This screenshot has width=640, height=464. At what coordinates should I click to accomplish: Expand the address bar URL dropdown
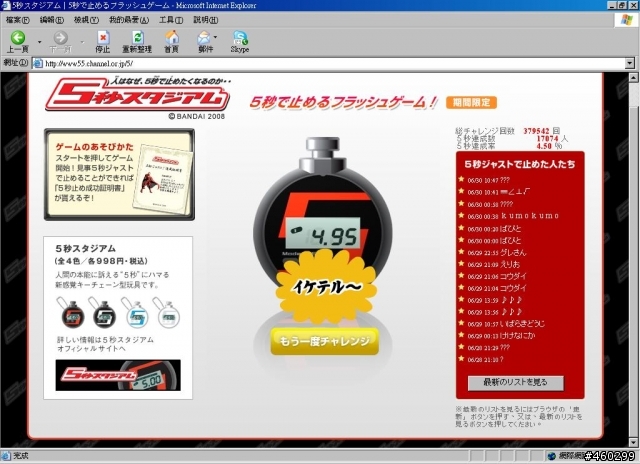(630, 63)
